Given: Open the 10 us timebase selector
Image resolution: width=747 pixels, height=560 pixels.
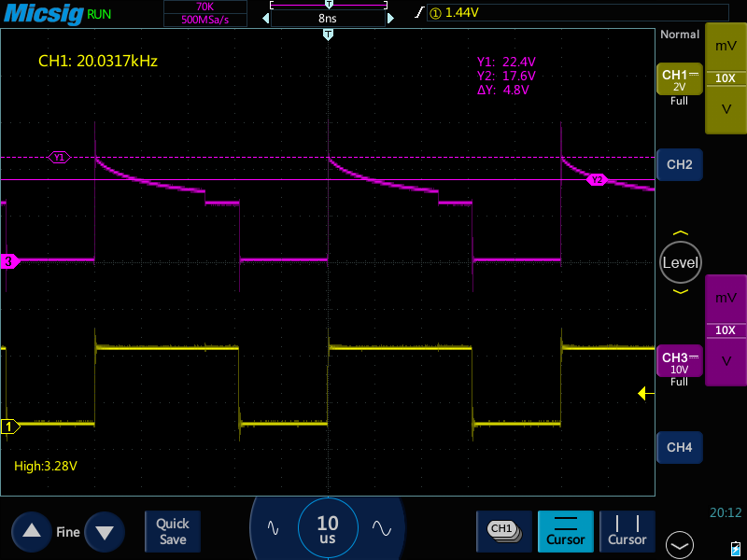Looking at the screenshot, I should [x=327, y=529].
